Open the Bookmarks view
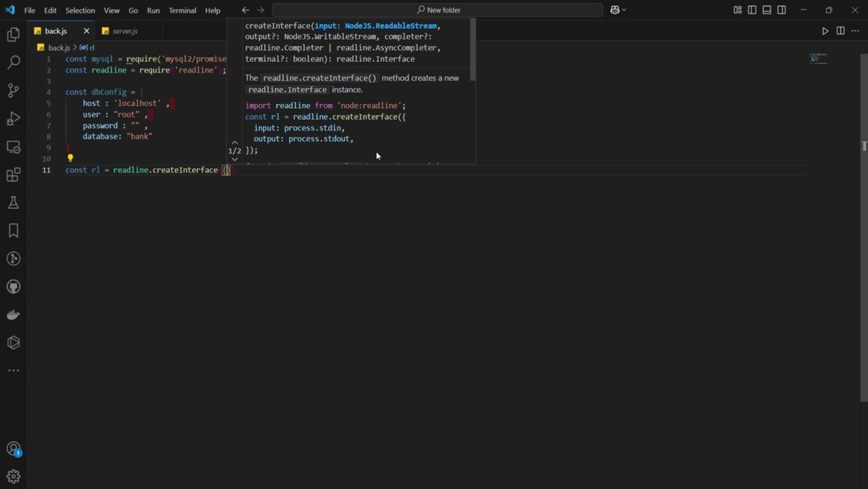This screenshot has width=868, height=489. [x=13, y=230]
